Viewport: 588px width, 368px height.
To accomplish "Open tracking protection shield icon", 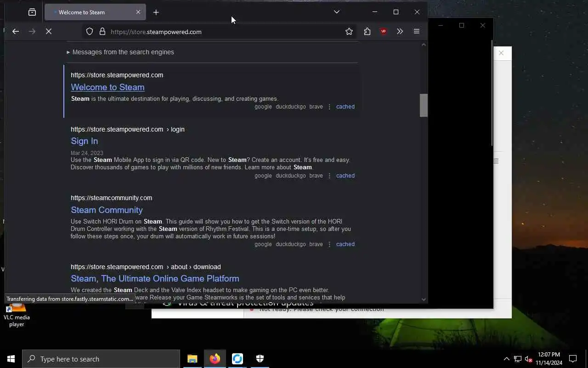I will 90,32.
